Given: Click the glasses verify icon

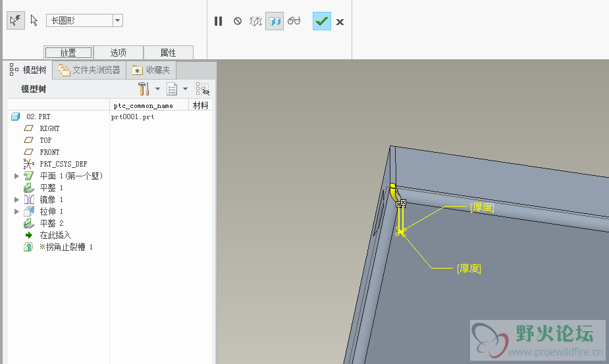Looking at the screenshot, I should (x=294, y=21).
